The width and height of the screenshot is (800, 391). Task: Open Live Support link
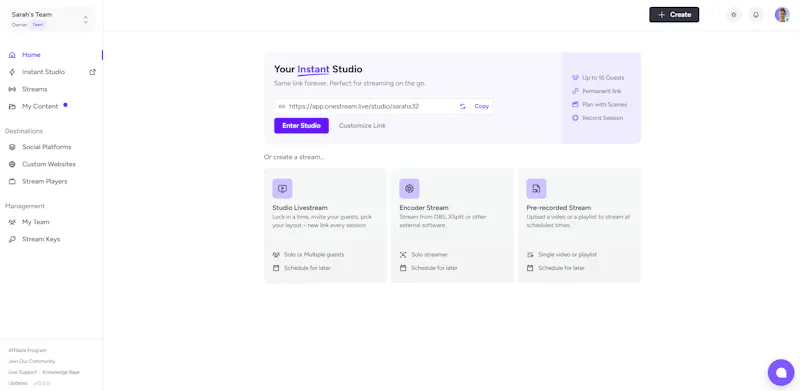click(x=22, y=372)
